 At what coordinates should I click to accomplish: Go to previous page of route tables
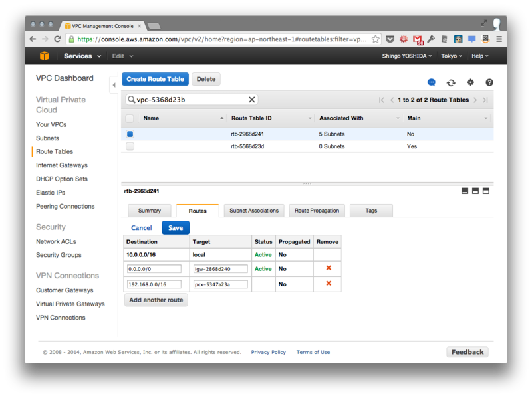[392, 100]
